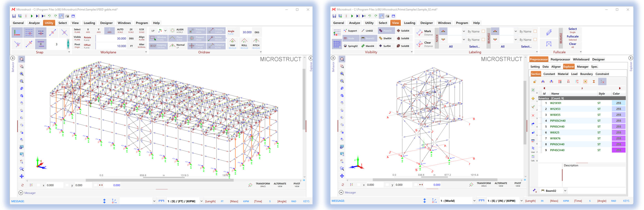644x210 pixels.
Task: Expand Visibility group arrow in right window
Action: 411,52
